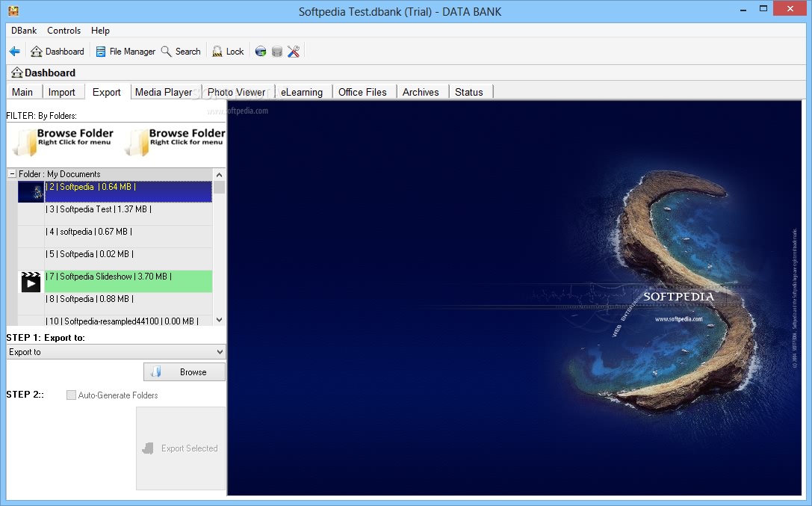Click the Search magnifier toolbar item

(x=181, y=52)
